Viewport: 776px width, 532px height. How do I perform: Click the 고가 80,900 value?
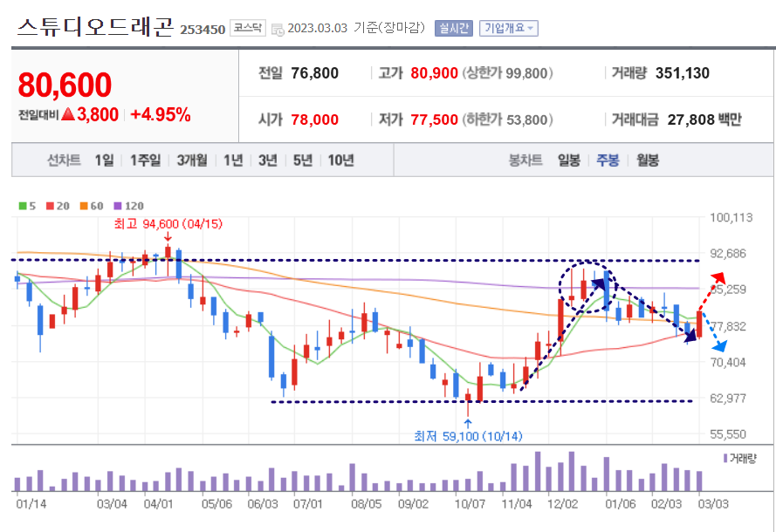click(x=434, y=73)
